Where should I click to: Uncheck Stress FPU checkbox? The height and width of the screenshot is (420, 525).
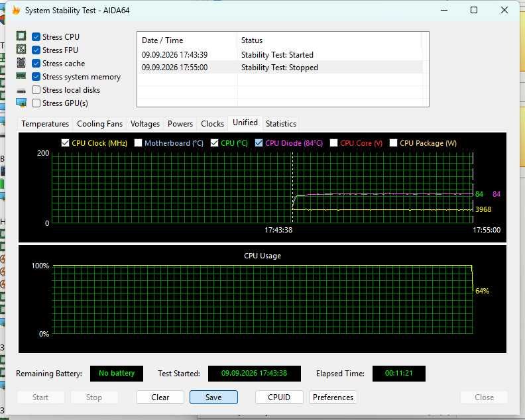(36, 50)
